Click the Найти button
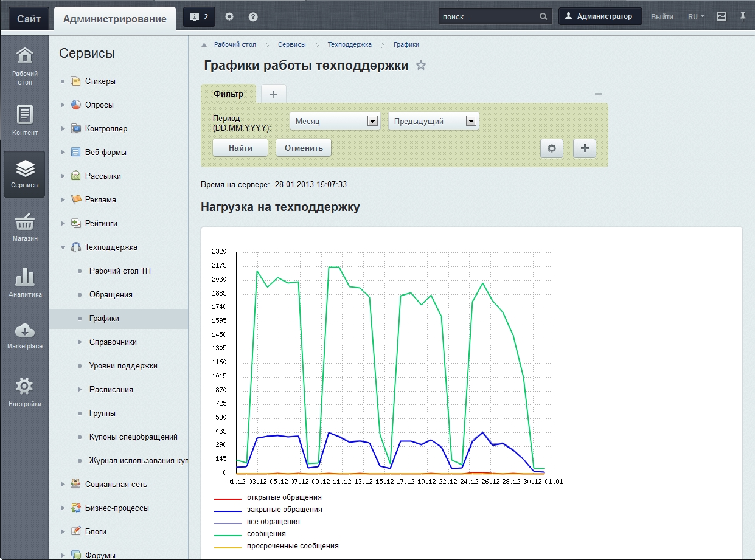Screen dimensions: 755x560 click(240, 148)
